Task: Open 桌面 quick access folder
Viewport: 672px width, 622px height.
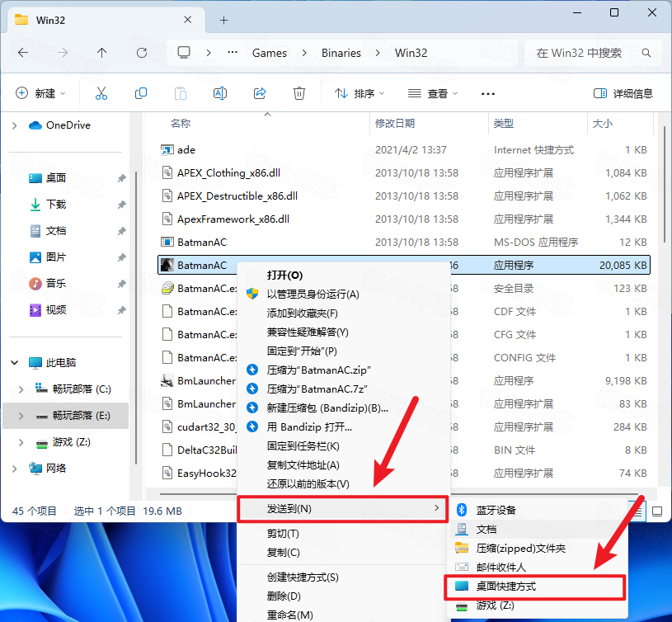Action: tap(56, 178)
